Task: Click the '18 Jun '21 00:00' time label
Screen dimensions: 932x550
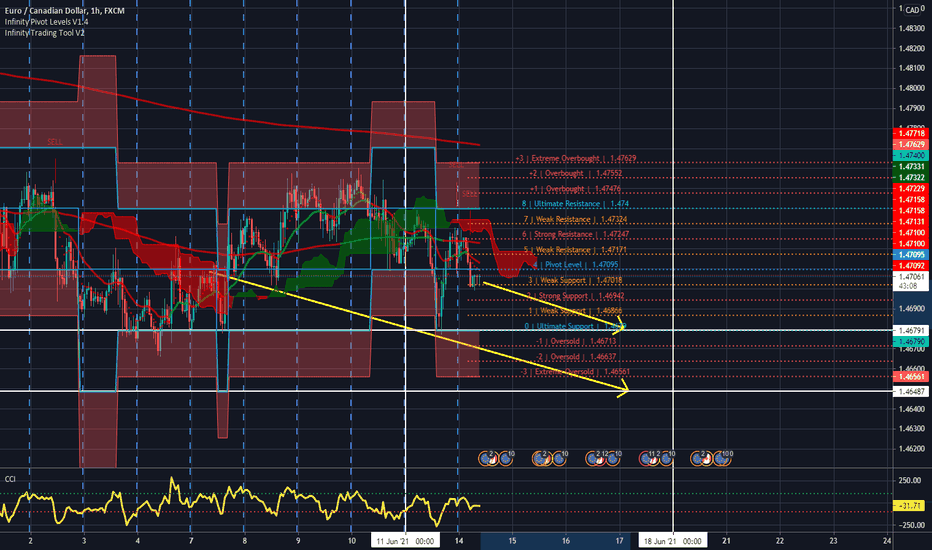Action: (673, 541)
